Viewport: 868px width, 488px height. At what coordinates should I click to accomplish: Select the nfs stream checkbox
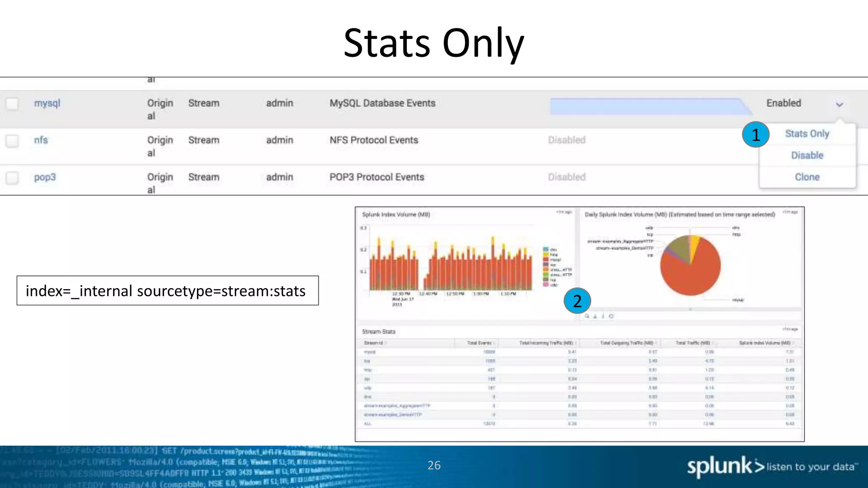tap(12, 140)
